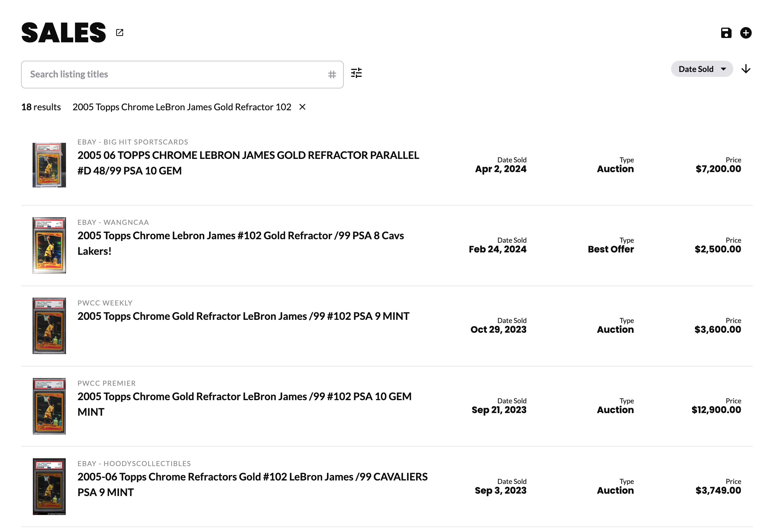Open listing 2005 06 TOPPS CHROME GOLD REFRACTOR PARALLEL

(248, 163)
